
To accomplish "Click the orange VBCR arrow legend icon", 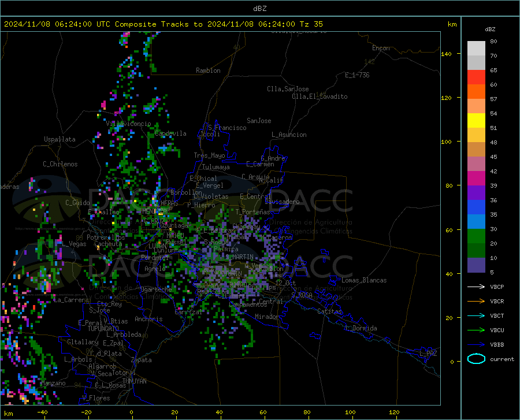I will click(x=476, y=302).
